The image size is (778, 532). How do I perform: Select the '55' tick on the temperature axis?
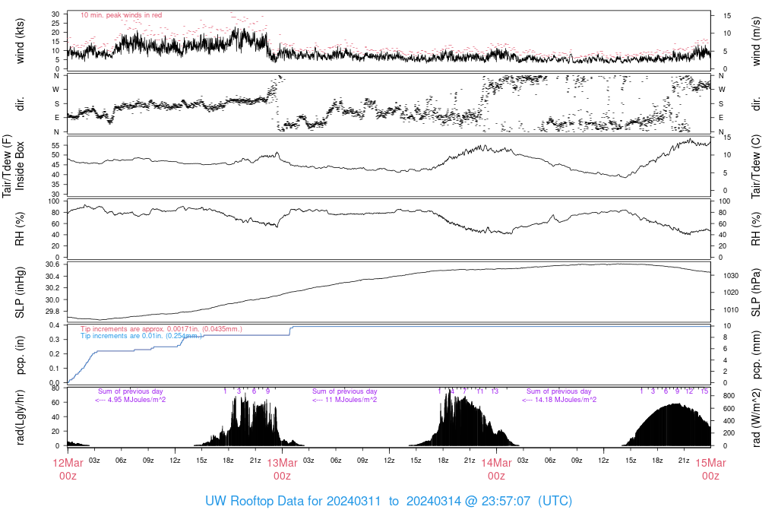tap(56, 146)
